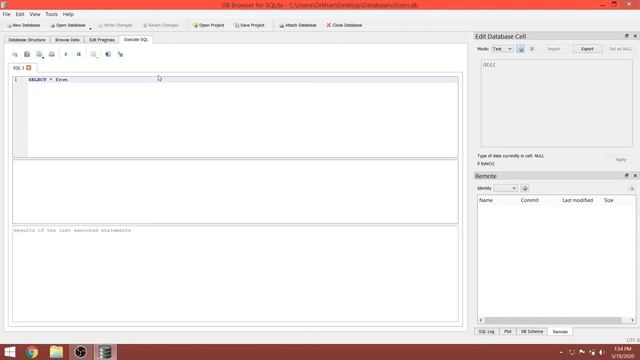Click the save results view icon

tap(94, 54)
